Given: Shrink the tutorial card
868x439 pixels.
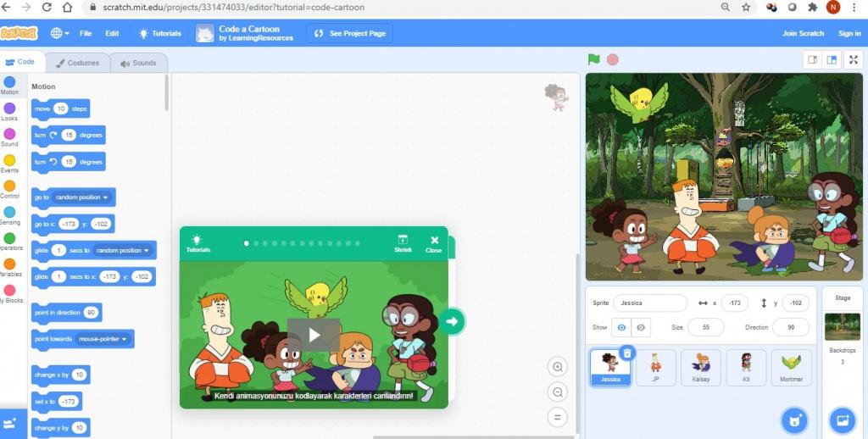Looking at the screenshot, I should [x=403, y=243].
